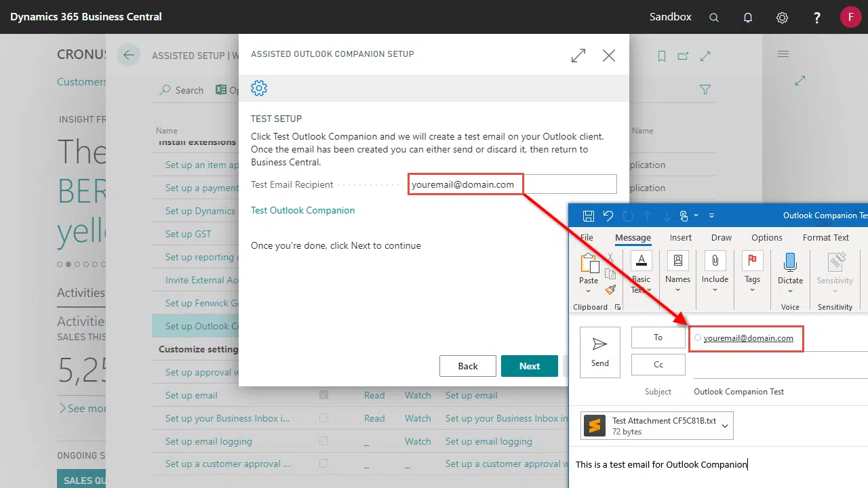
Task: Click the Send email button
Action: [x=600, y=352]
